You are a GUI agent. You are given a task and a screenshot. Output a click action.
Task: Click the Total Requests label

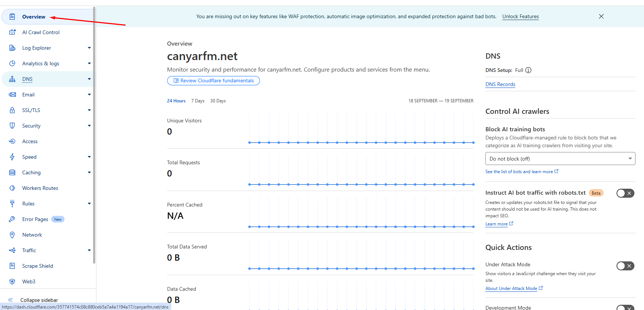[183, 162]
